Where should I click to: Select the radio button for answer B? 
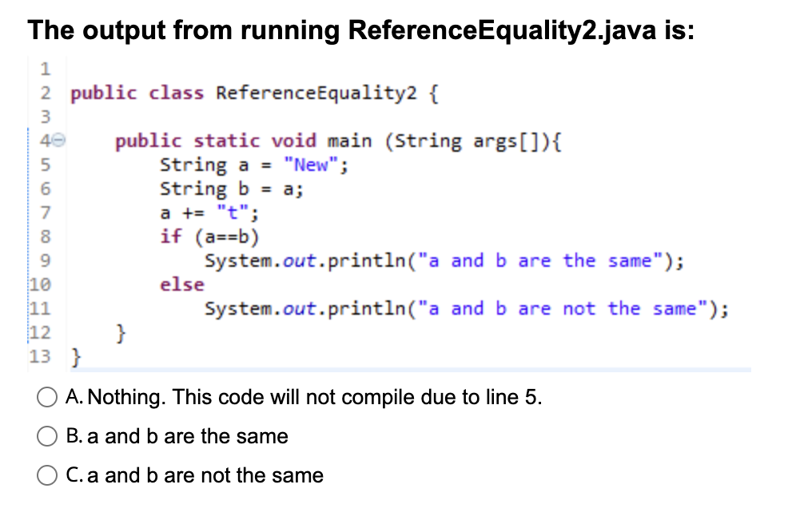(x=47, y=436)
